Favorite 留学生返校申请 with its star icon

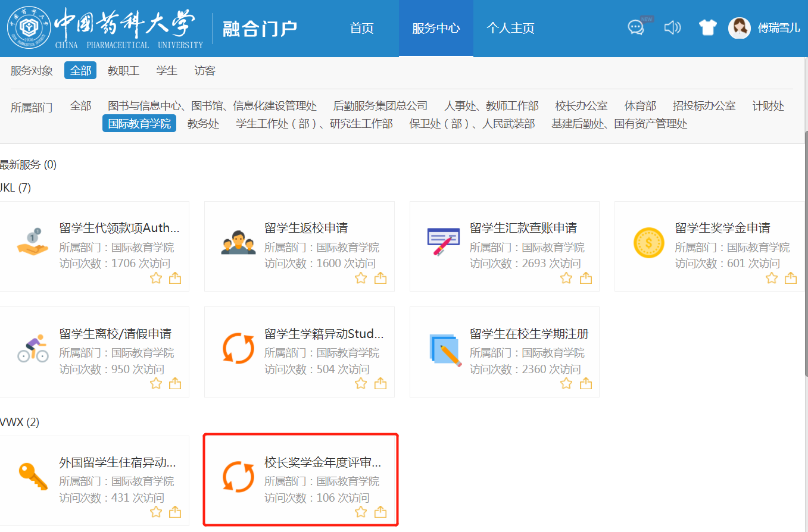361,278
